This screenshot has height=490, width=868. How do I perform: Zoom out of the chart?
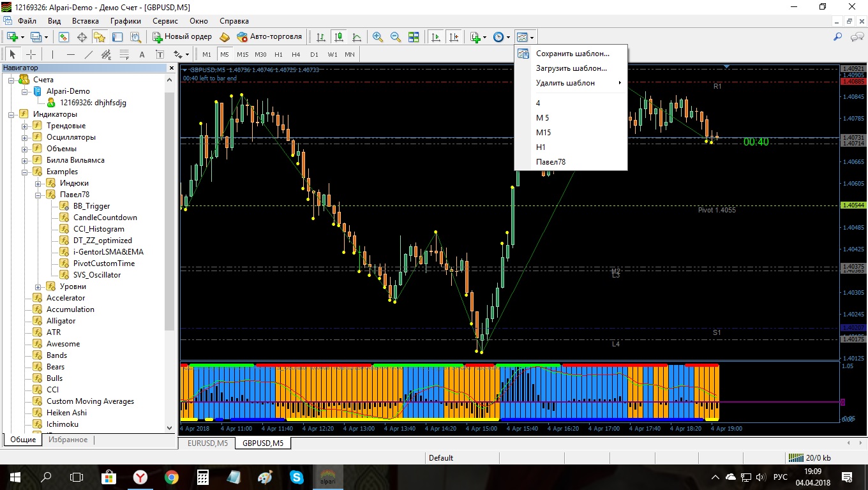pos(396,37)
